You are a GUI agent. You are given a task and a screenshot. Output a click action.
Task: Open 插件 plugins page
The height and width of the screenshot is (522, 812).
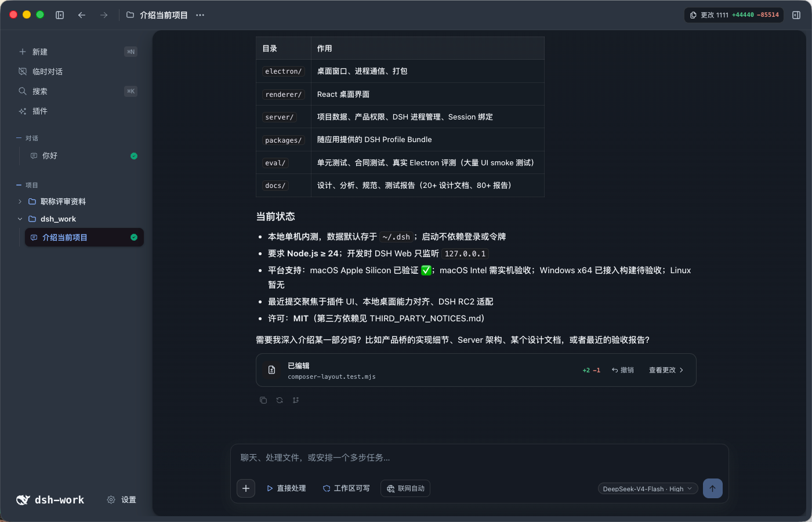pos(78,111)
